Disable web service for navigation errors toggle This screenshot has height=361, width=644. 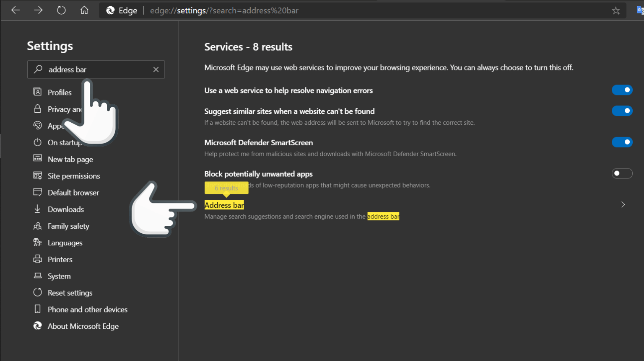coord(622,90)
